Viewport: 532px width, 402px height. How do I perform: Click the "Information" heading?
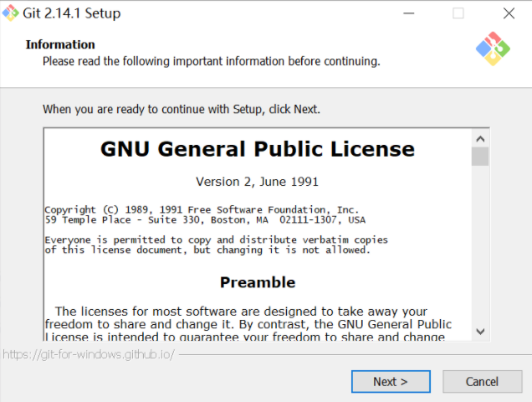(x=60, y=44)
